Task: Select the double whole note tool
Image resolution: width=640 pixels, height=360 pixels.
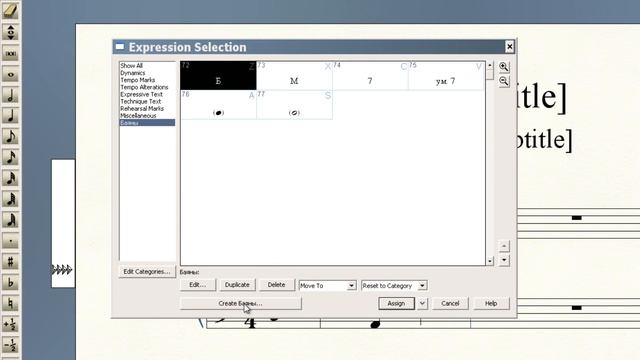Action: tap(11, 53)
